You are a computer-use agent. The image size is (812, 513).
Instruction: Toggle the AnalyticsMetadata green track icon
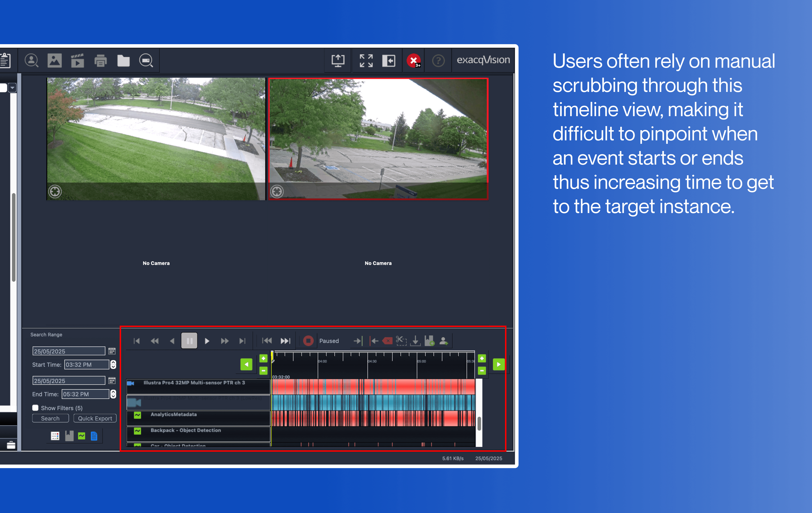tap(137, 415)
